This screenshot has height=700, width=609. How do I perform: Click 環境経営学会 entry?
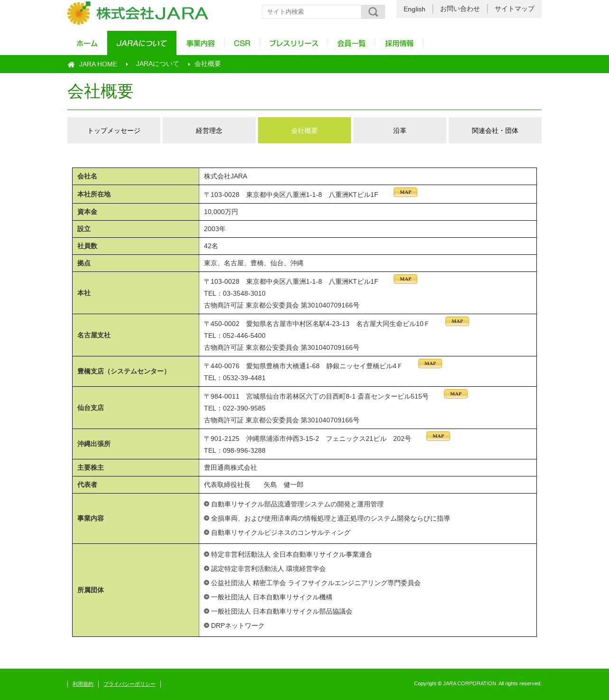(x=268, y=569)
